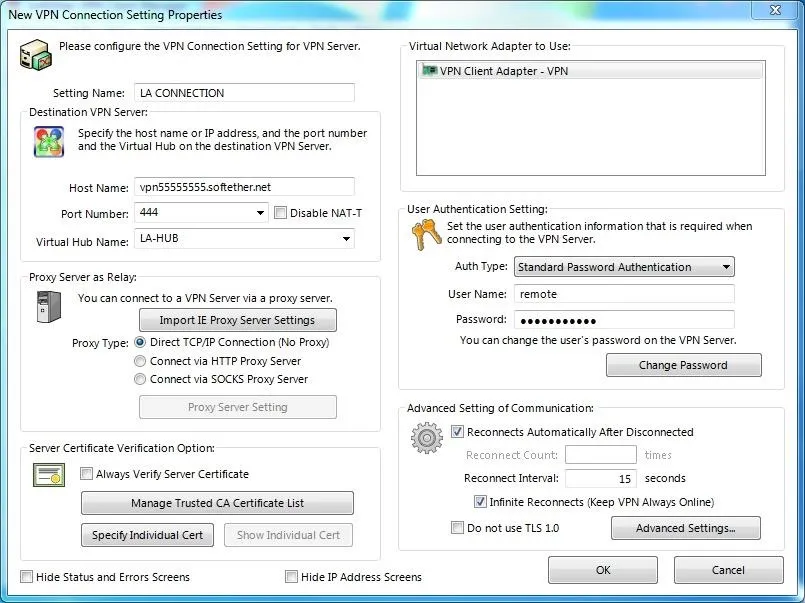The image size is (805, 603).
Task: Select Connect via SOCKS Proxy Server
Action: pyautogui.click(x=140, y=379)
